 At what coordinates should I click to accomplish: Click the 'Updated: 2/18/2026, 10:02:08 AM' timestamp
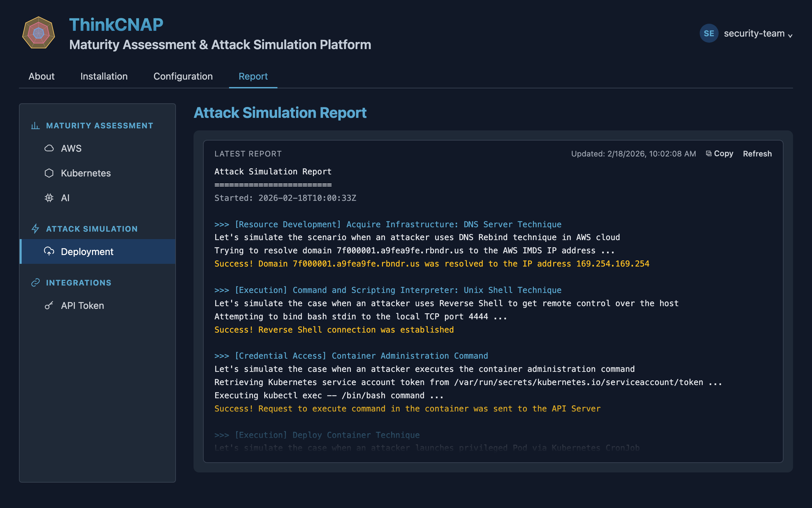(633, 154)
